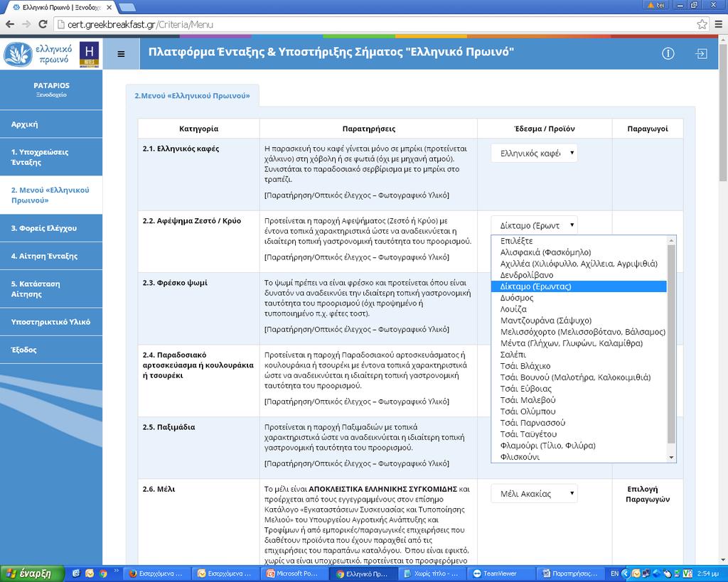The height and width of the screenshot is (582, 728).
Task: Open a new browser tab
Action: click(127, 7)
